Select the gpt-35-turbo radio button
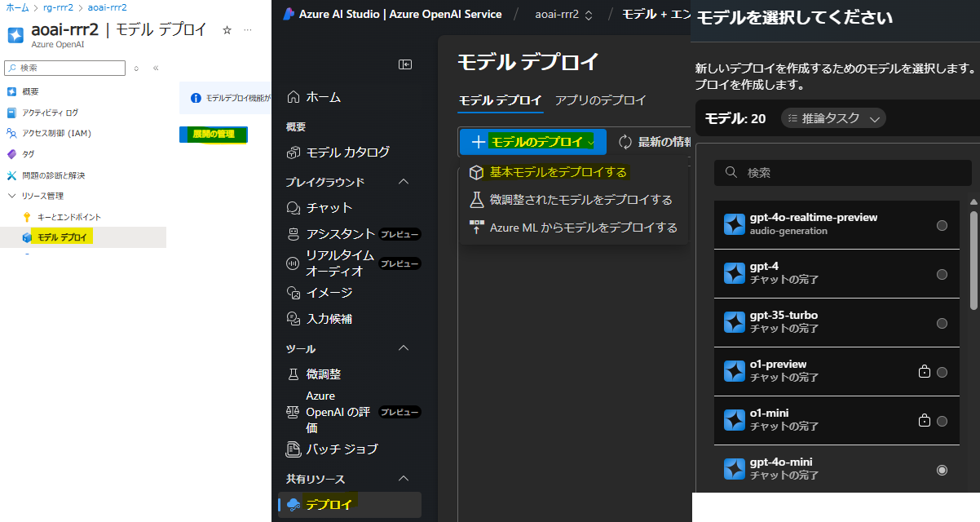 point(942,323)
